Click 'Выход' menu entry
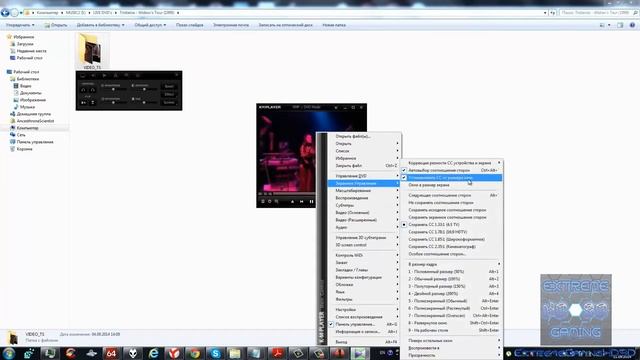640x360 pixels. pos(364,342)
